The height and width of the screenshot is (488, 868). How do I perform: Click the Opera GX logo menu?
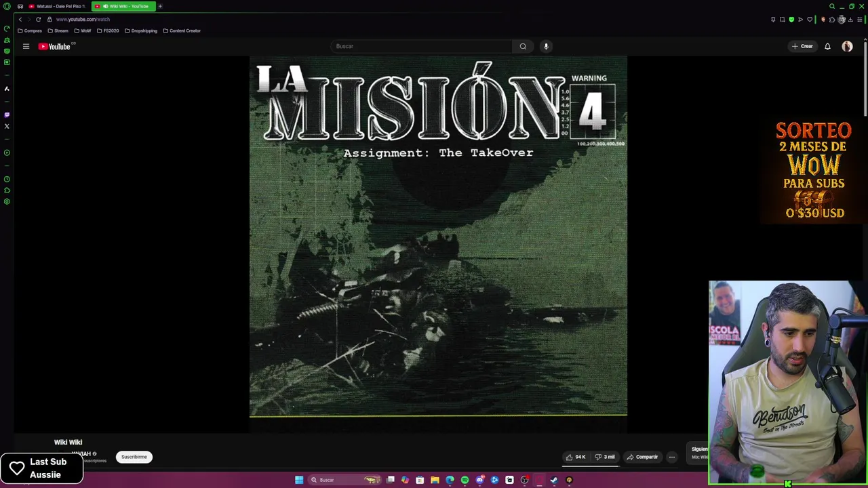pos(7,6)
